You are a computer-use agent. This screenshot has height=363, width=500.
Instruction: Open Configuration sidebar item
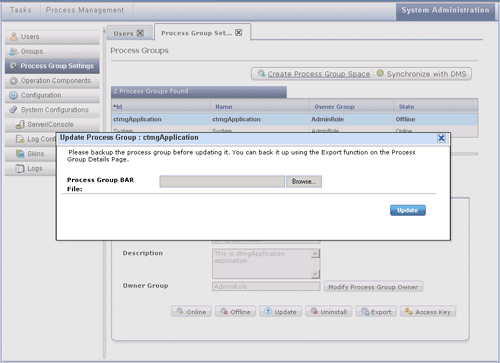click(x=52, y=95)
